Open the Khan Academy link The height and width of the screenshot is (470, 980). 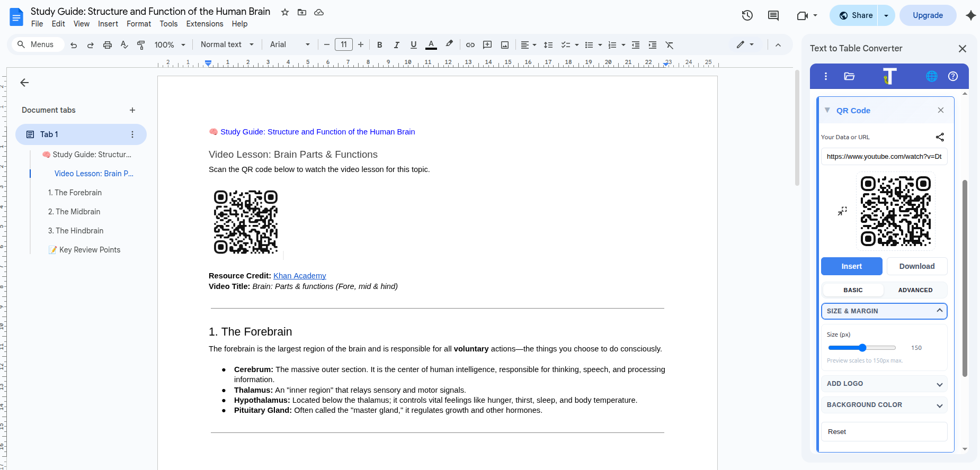(299, 276)
